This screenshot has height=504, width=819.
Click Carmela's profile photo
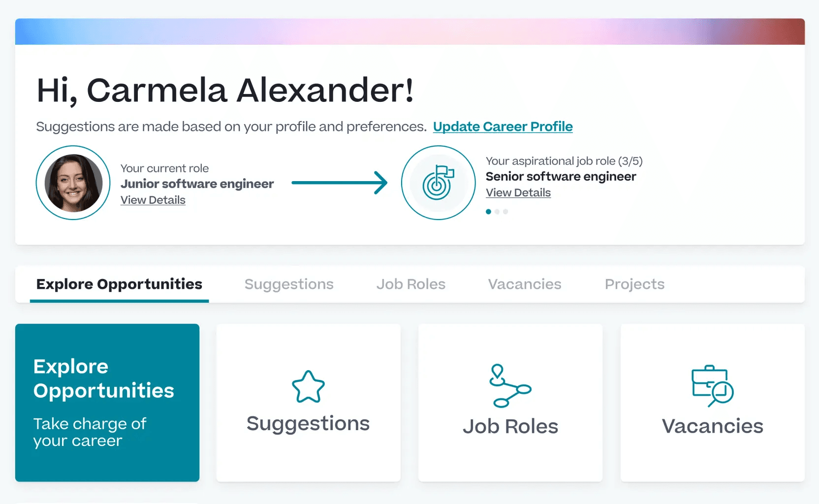pyautogui.click(x=73, y=183)
